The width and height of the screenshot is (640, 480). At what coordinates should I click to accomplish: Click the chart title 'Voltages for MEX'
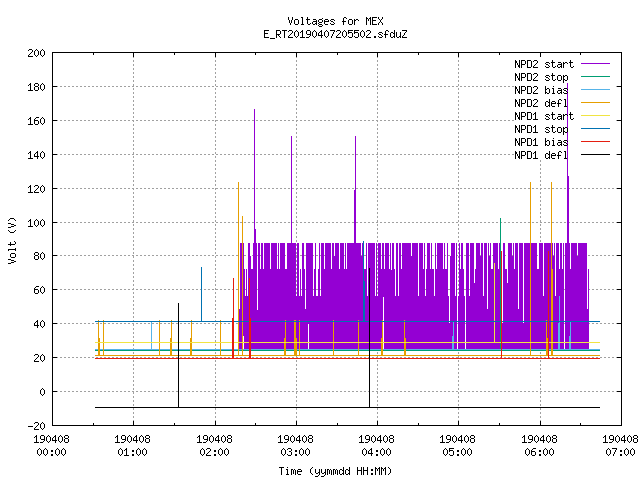click(x=335, y=21)
